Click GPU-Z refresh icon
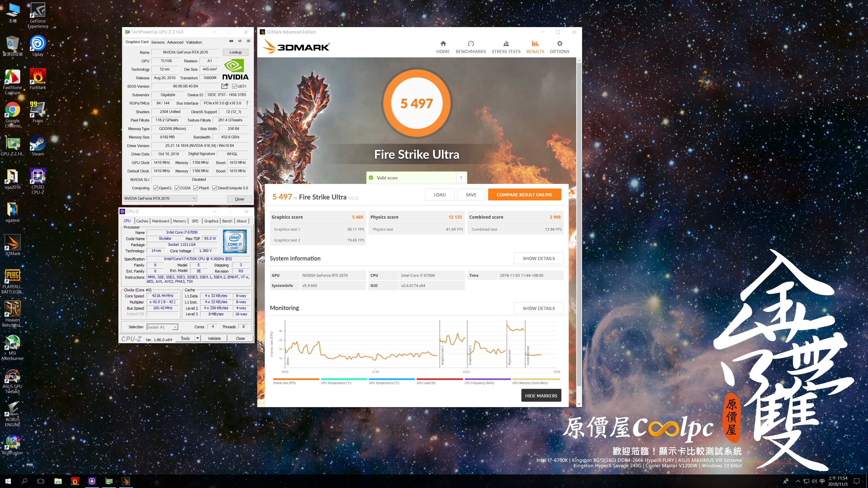 pos(240,41)
